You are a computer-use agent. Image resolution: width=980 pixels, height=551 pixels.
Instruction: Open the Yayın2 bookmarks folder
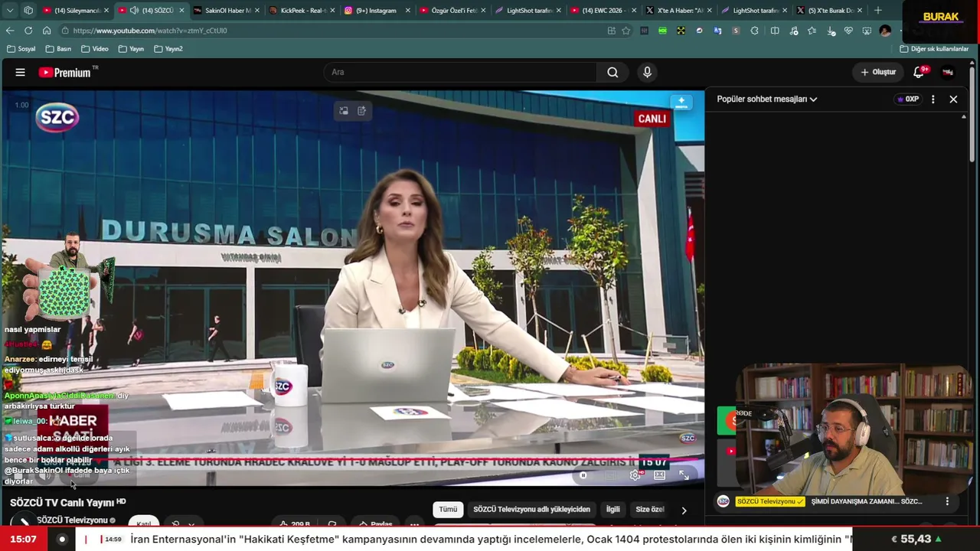pos(168,49)
